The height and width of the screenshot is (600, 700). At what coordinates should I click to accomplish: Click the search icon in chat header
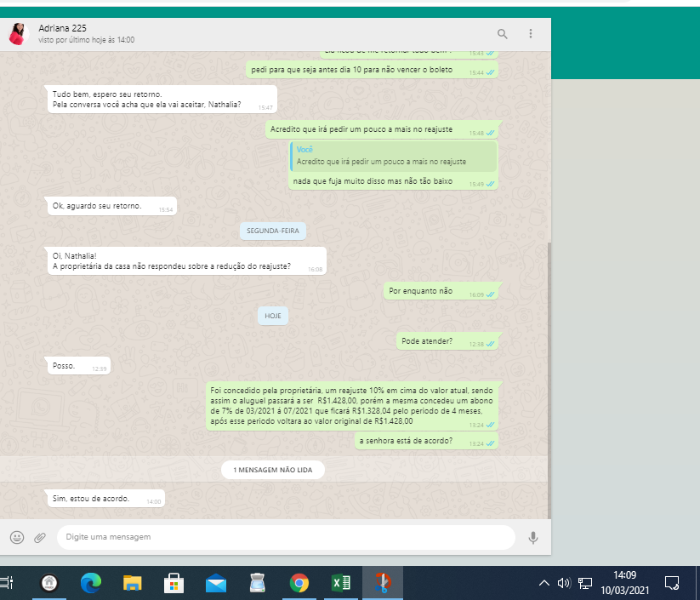(x=503, y=34)
